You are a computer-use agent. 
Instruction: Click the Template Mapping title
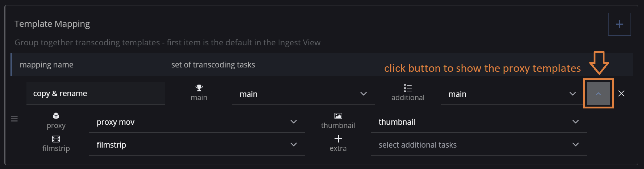52,24
